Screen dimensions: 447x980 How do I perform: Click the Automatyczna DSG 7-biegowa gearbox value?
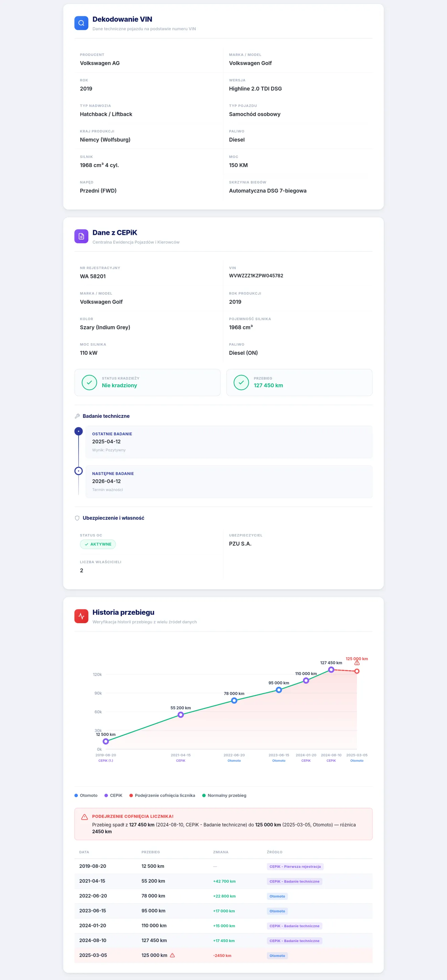(268, 190)
